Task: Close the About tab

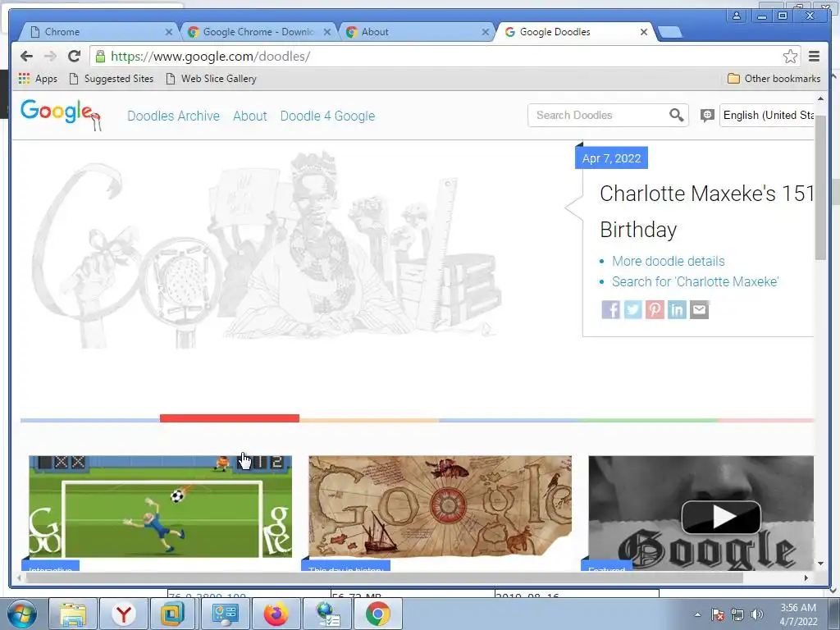Action: [486, 32]
